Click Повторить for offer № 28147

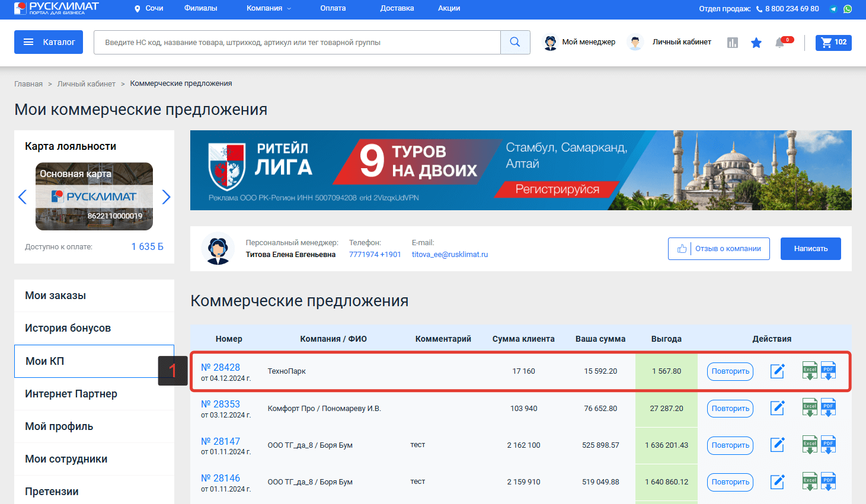click(730, 445)
